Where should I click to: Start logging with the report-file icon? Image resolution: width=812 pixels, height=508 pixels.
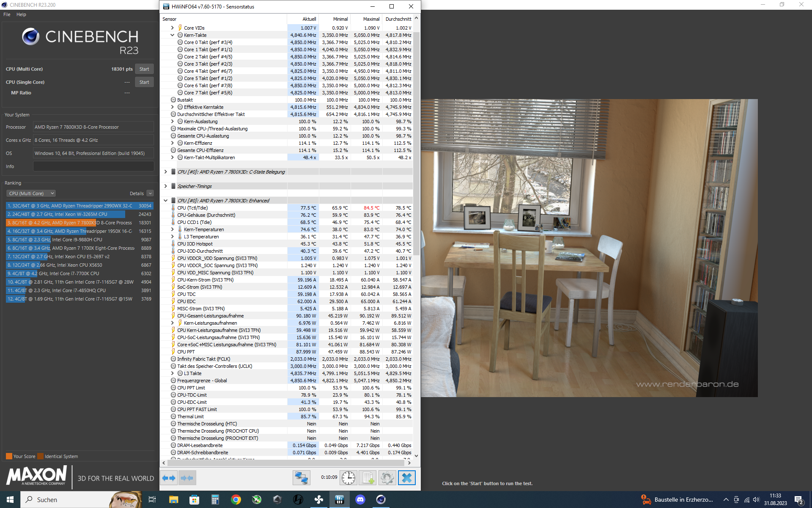point(368,478)
